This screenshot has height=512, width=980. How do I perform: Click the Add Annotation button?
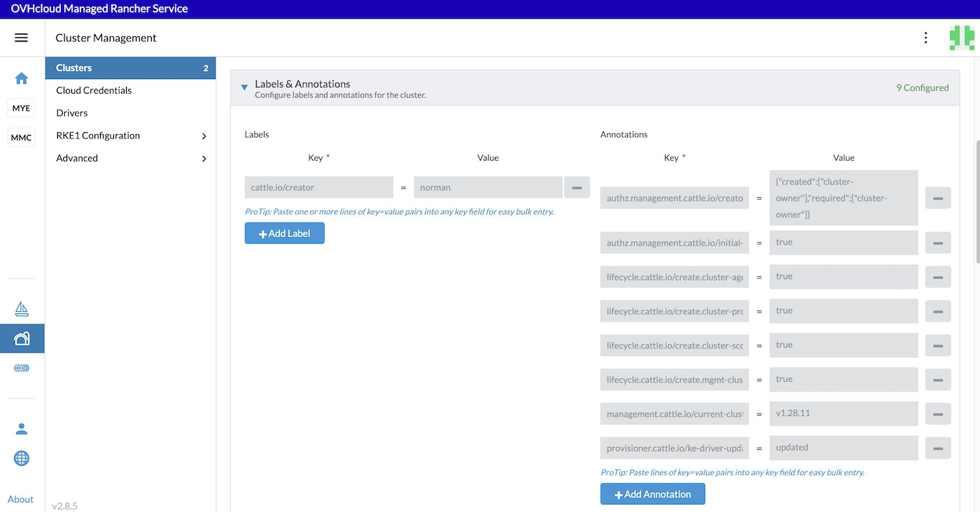tap(652, 494)
